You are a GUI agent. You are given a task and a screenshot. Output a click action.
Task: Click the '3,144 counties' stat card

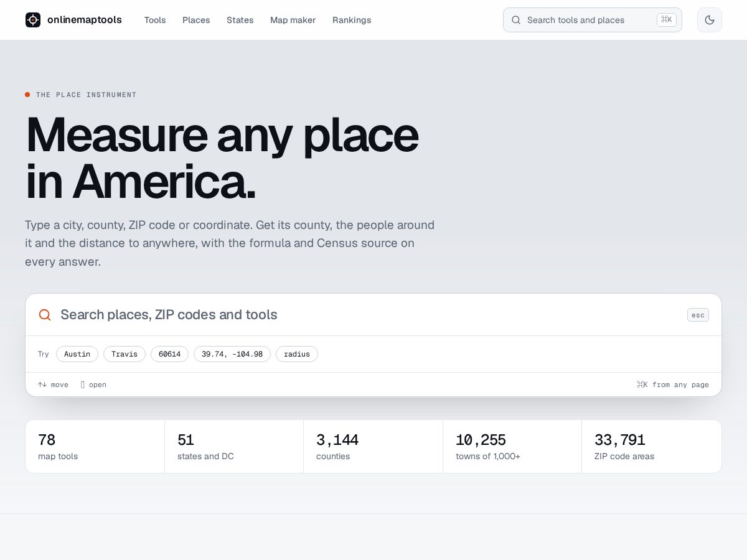point(374,447)
